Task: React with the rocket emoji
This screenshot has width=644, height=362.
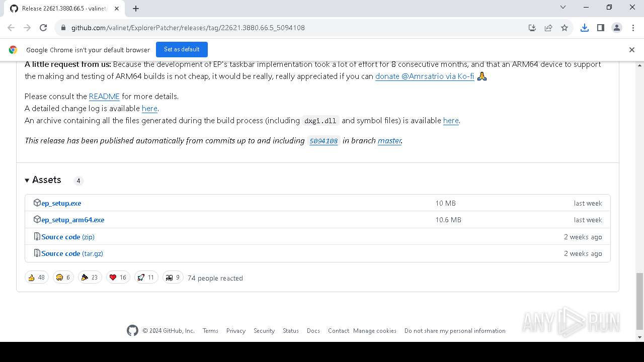Action: pos(146,277)
